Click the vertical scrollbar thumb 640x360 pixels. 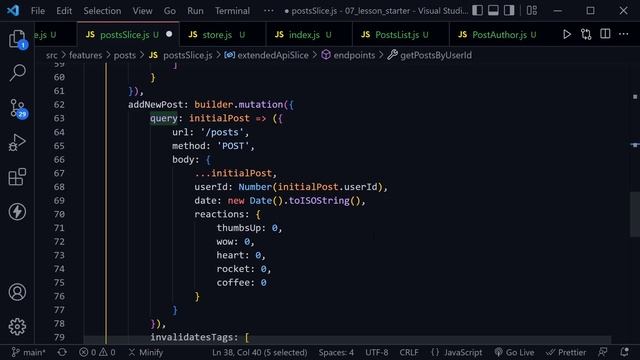[x=634, y=214]
